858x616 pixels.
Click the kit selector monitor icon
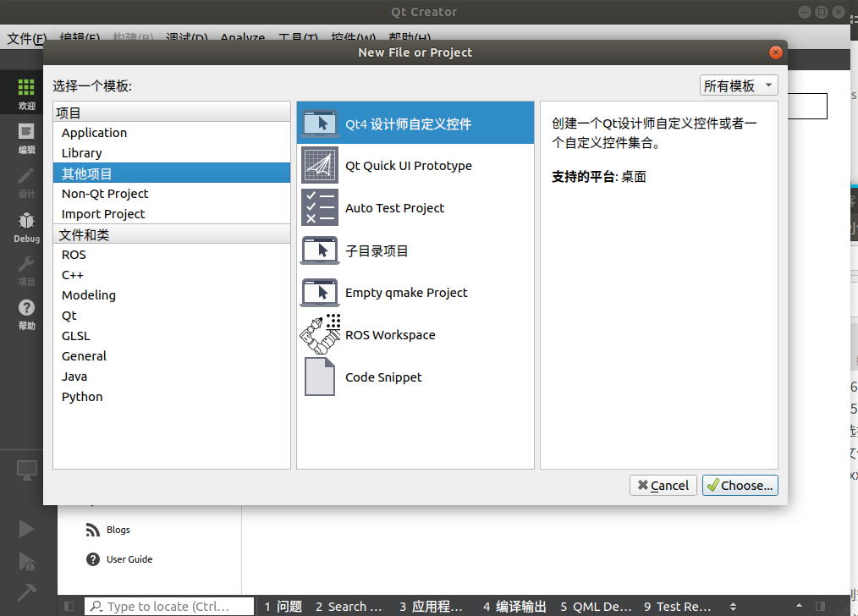pos(27,470)
